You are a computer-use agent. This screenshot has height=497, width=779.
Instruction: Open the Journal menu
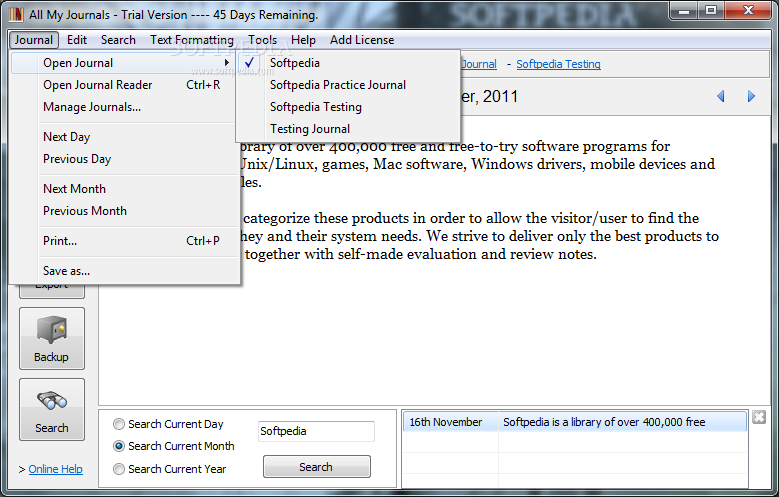coord(33,40)
